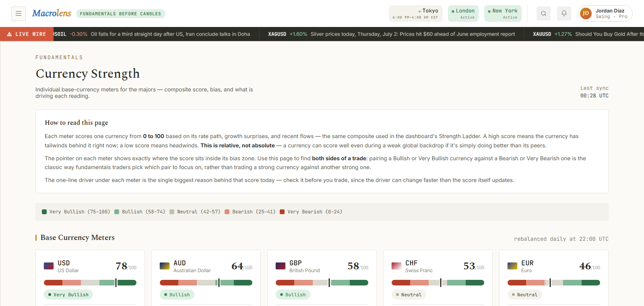Click the CHF strength meter bar

tap(438, 283)
